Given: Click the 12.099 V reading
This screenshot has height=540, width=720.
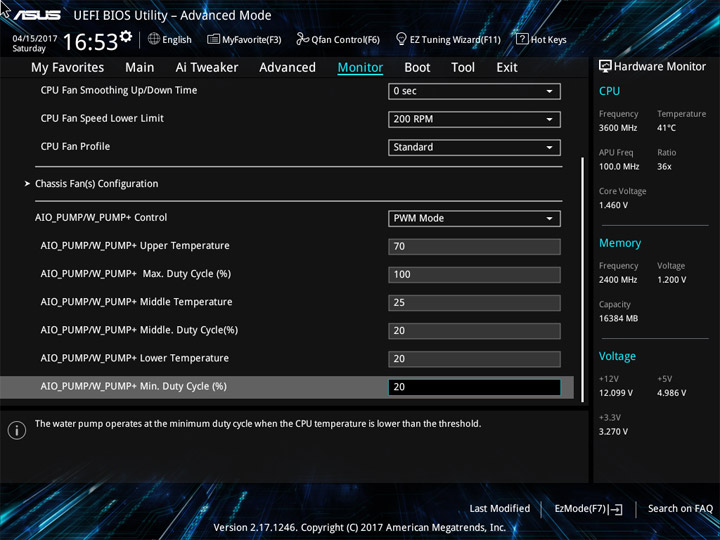Looking at the screenshot, I should coord(615,393).
